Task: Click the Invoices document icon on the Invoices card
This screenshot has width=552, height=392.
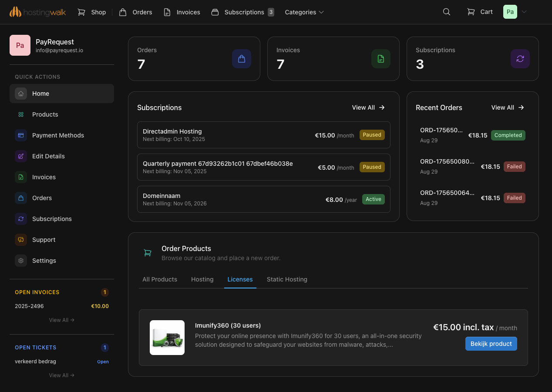Action: pos(381,58)
